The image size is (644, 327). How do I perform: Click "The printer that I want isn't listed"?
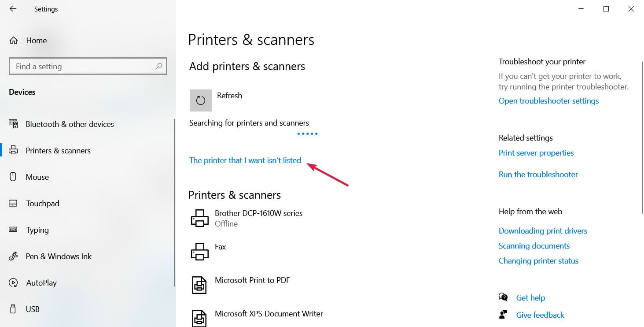click(x=245, y=160)
